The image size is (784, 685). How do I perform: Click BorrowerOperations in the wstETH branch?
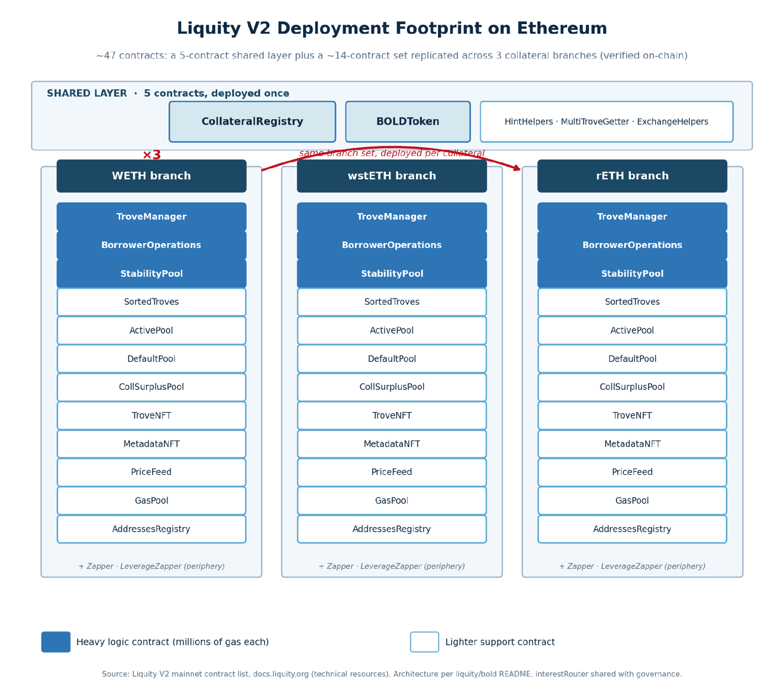392,245
